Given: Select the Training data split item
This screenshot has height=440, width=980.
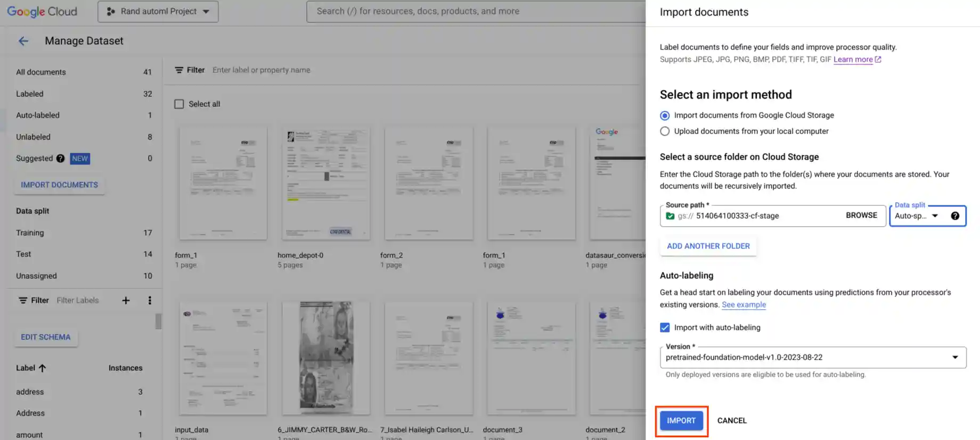Looking at the screenshot, I should [x=30, y=233].
